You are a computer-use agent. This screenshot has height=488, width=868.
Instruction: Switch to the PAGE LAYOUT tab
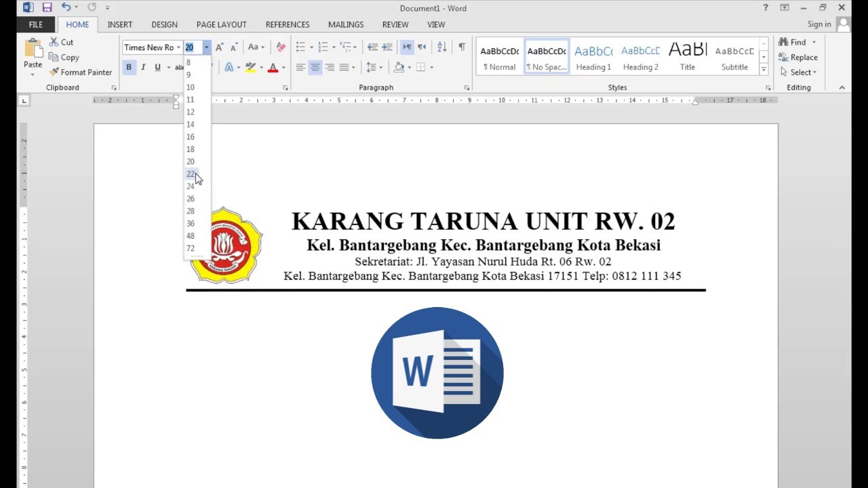(x=222, y=24)
